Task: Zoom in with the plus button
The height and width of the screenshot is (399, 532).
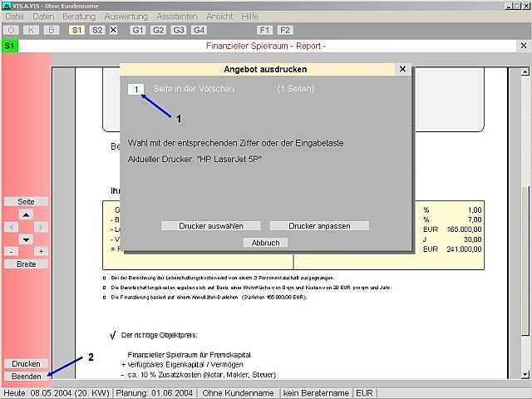Action: tap(41, 251)
